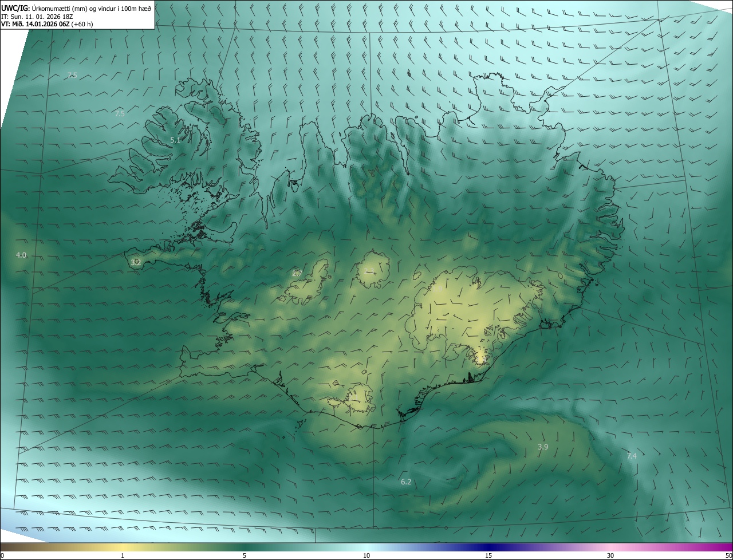Screen dimensions: 733x560
Task: Click the 5.1 value label on the map
Action: [x=176, y=140]
